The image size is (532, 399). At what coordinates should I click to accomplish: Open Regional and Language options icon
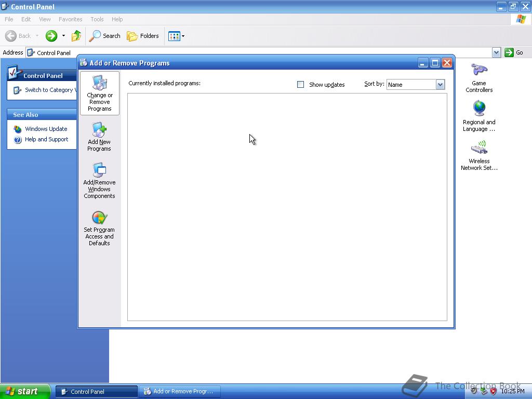(x=478, y=116)
